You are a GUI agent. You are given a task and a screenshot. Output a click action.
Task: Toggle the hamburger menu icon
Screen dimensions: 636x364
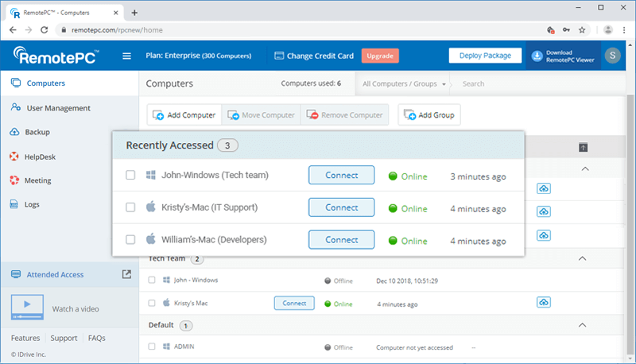click(x=127, y=56)
